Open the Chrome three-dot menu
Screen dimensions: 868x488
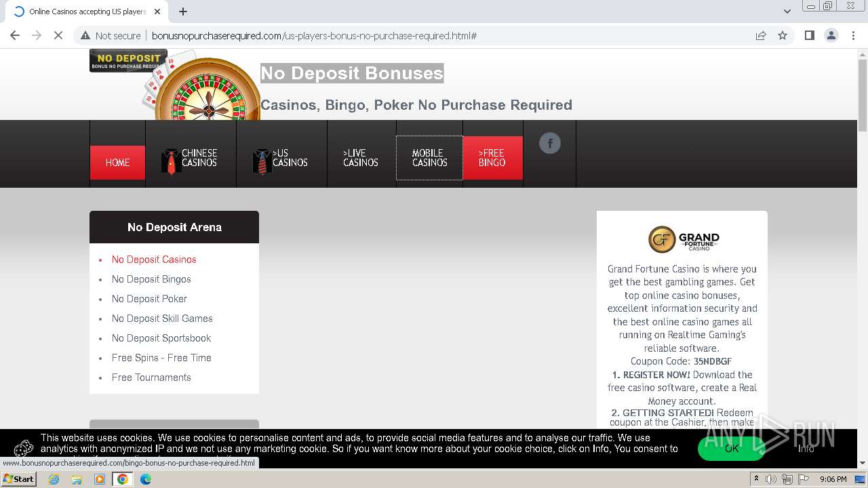[852, 35]
